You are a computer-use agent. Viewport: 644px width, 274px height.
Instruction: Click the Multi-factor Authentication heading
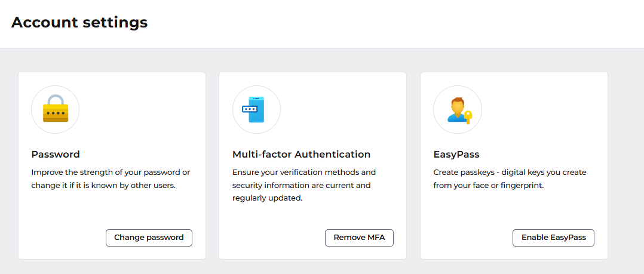pos(302,155)
